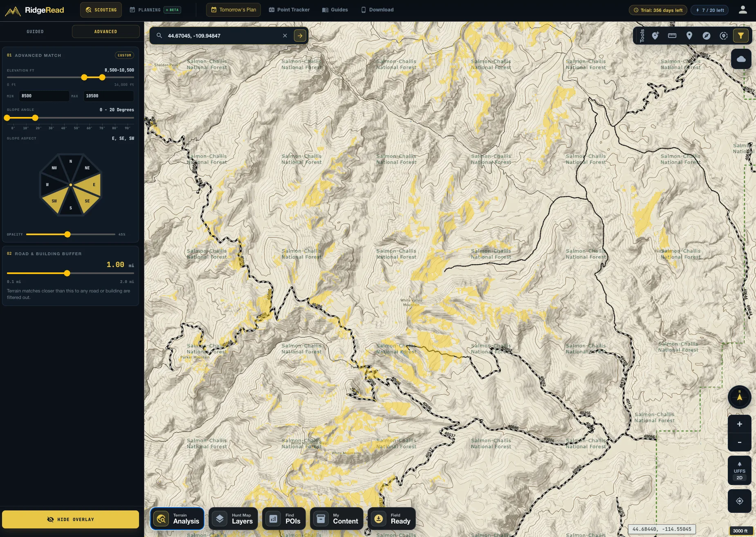Open Tomorrow's Plan
This screenshot has height=537, width=756.
[233, 10]
